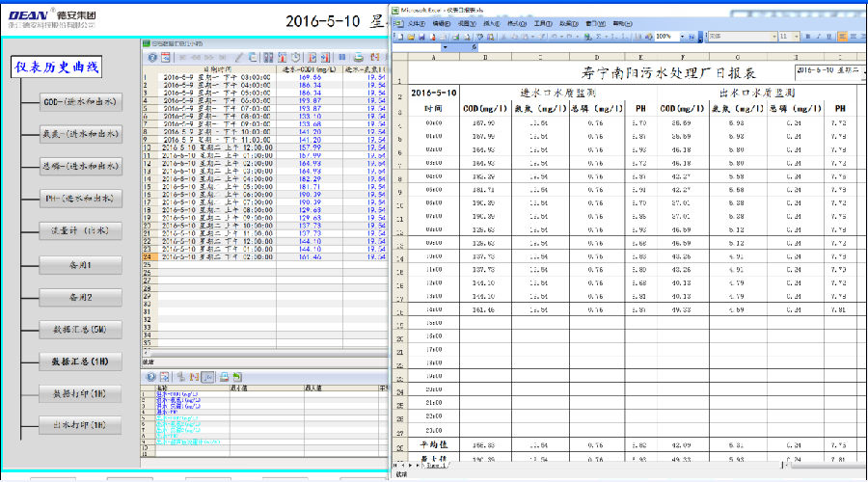Open Excel File menu (文件)
Viewport: 868px width, 482px height.
[417, 23]
